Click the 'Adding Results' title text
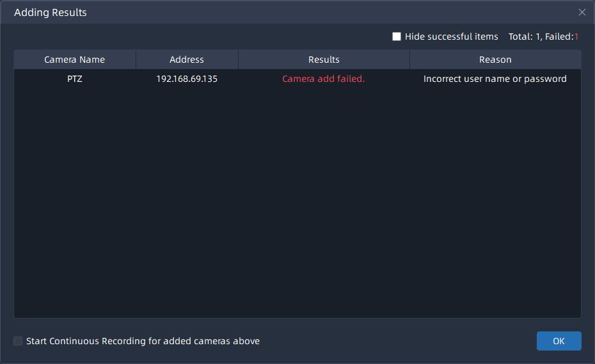This screenshot has width=595, height=364. 51,12
